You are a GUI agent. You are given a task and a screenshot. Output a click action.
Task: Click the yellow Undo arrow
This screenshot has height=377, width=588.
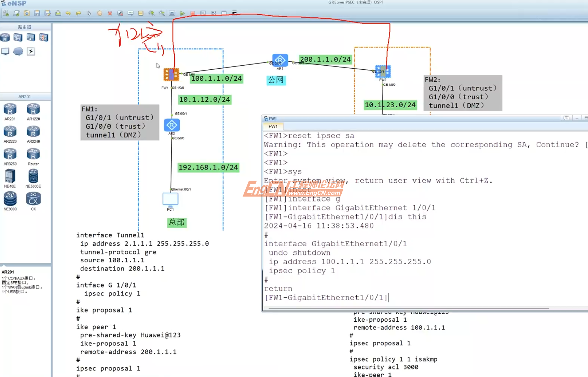68,13
